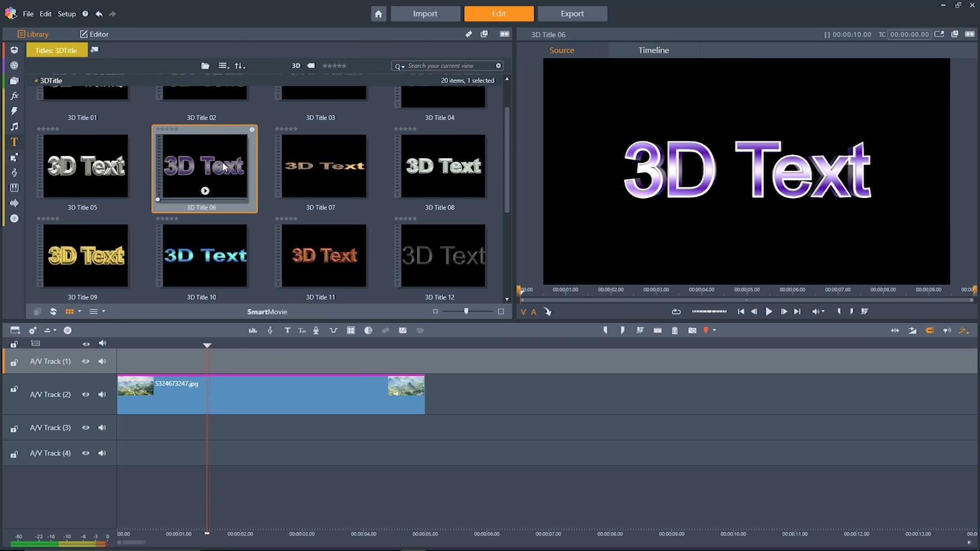Screen dimensions: 980x551
Task: Click the trash delete icon in timeline toolbar
Action: pyautogui.click(x=675, y=331)
